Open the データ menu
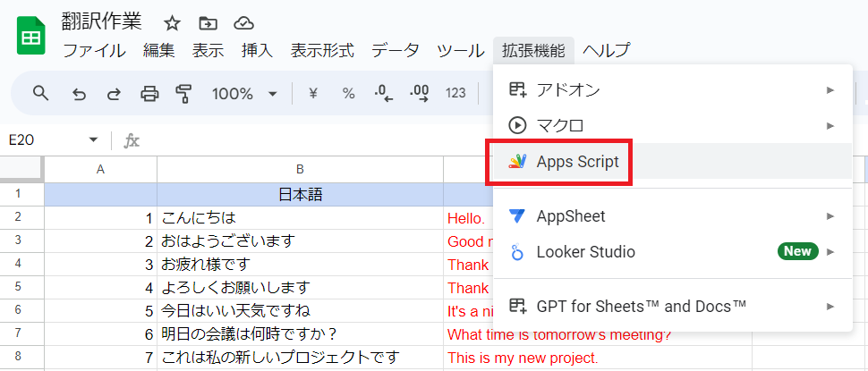 pos(395,51)
